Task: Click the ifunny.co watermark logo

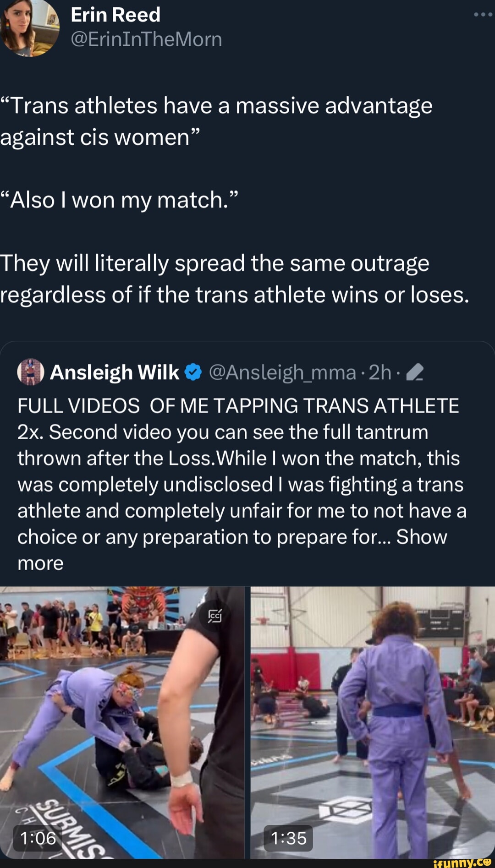Action: [462, 862]
